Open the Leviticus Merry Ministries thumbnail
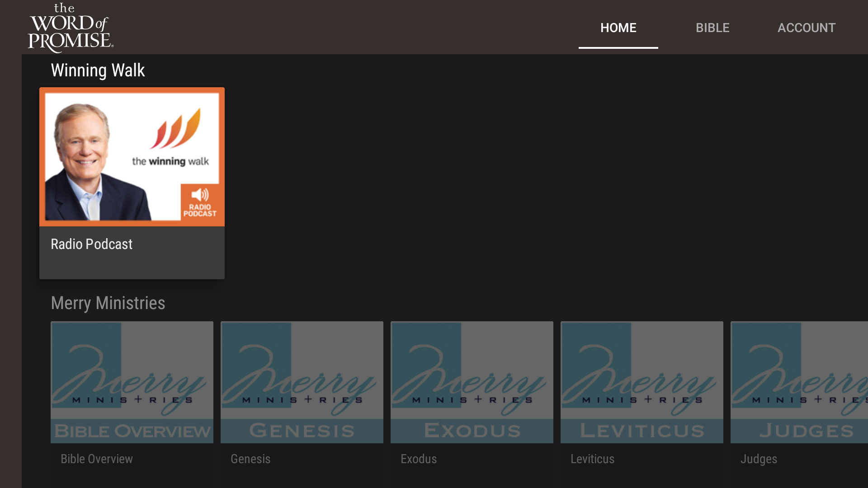The image size is (868, 488). [642, 382]
